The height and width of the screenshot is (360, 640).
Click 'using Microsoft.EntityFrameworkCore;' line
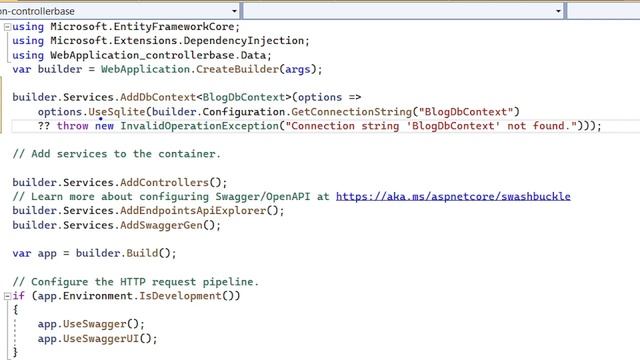click(x=126, y=27)
